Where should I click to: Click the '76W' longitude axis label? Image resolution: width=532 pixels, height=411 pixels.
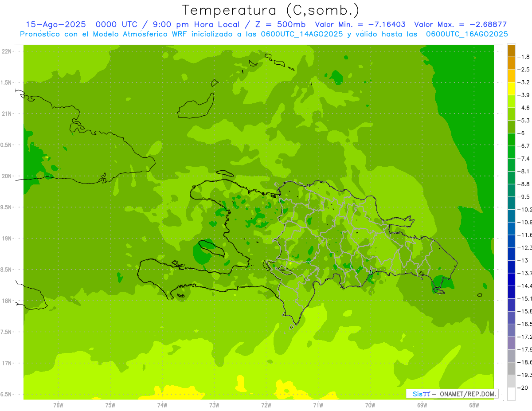pyautogui.click(x=58, y=405)
